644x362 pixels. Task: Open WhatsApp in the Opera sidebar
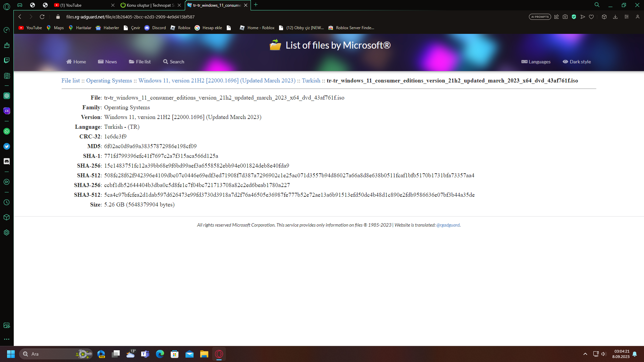pyautogui.click(x=7, y=131)
